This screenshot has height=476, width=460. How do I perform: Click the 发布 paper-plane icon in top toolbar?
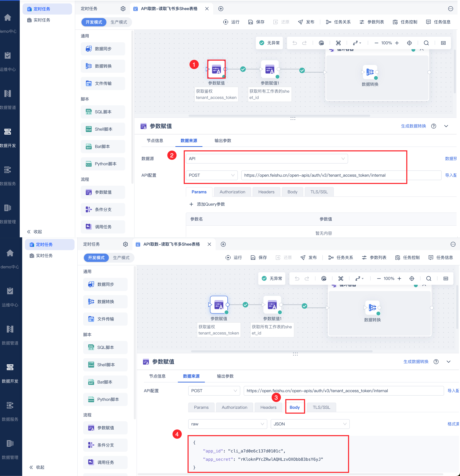300,22
